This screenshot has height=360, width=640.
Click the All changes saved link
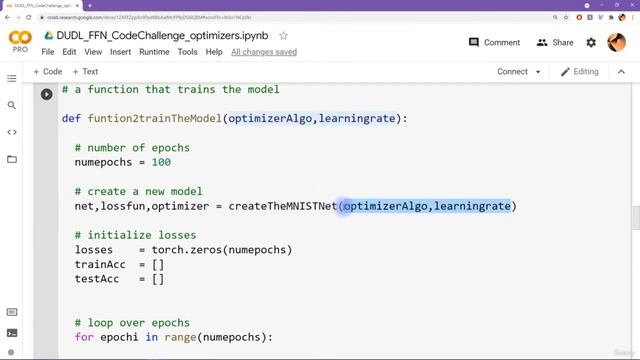click(x=264, y=52)
